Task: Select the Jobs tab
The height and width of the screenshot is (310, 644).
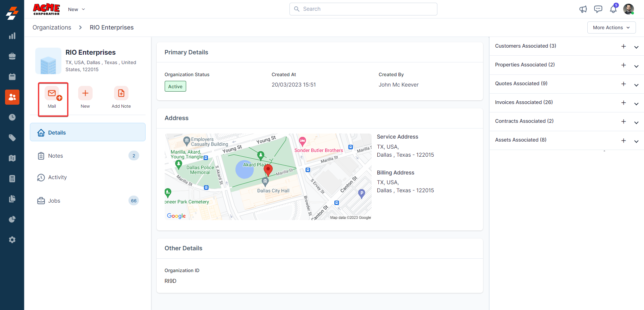Action: click(54, 201)
